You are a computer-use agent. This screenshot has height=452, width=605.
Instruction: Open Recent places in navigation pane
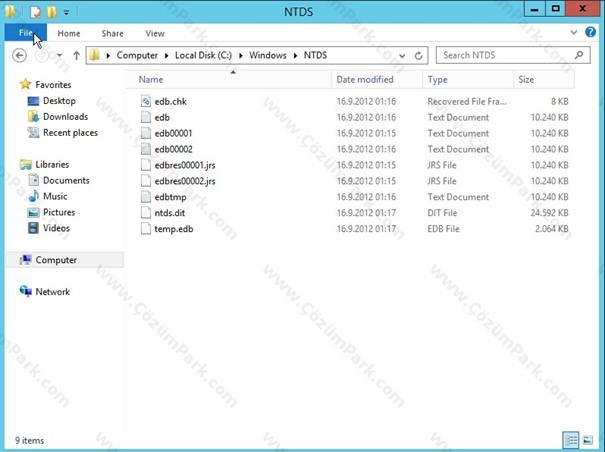[70, 133]
